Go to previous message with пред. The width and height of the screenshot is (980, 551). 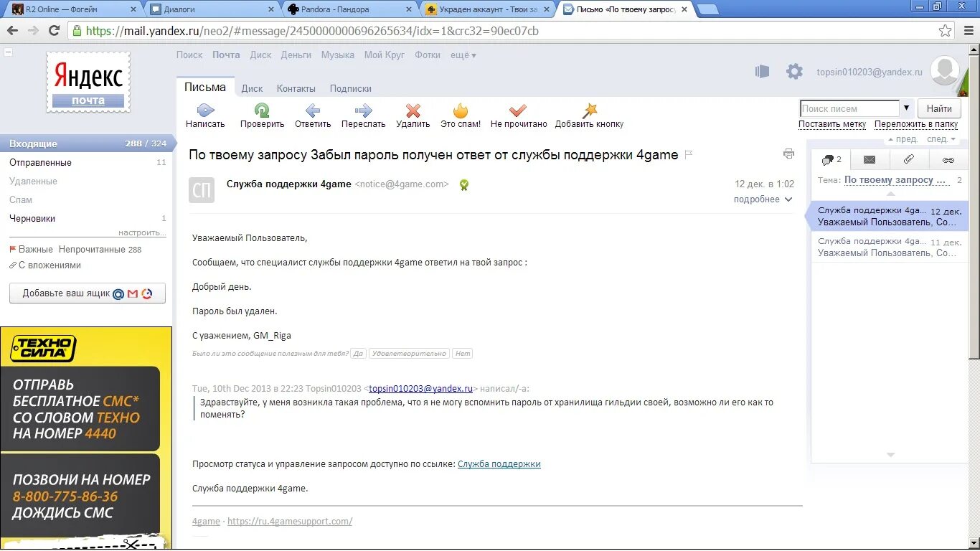coord(903,139)
